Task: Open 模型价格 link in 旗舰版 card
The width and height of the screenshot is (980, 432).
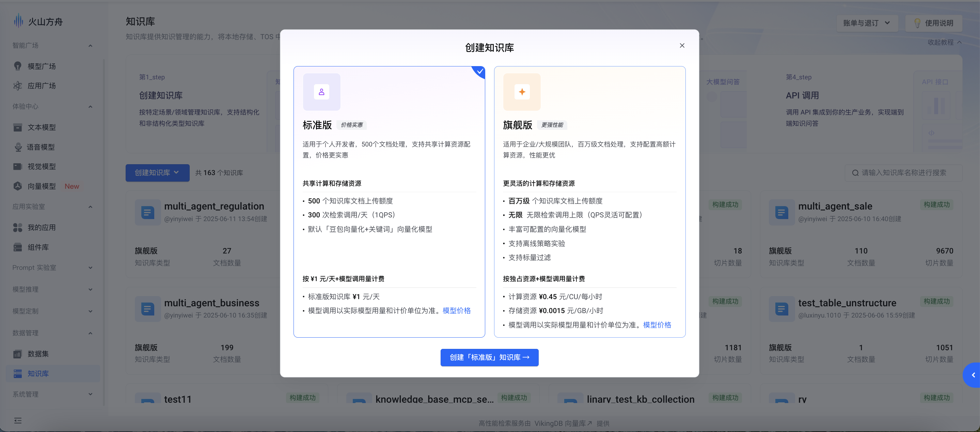Action: (657, 325)
